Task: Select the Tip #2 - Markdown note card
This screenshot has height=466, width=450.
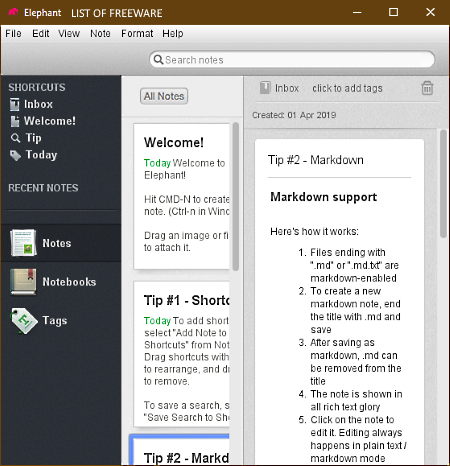Action: point(180,450)
